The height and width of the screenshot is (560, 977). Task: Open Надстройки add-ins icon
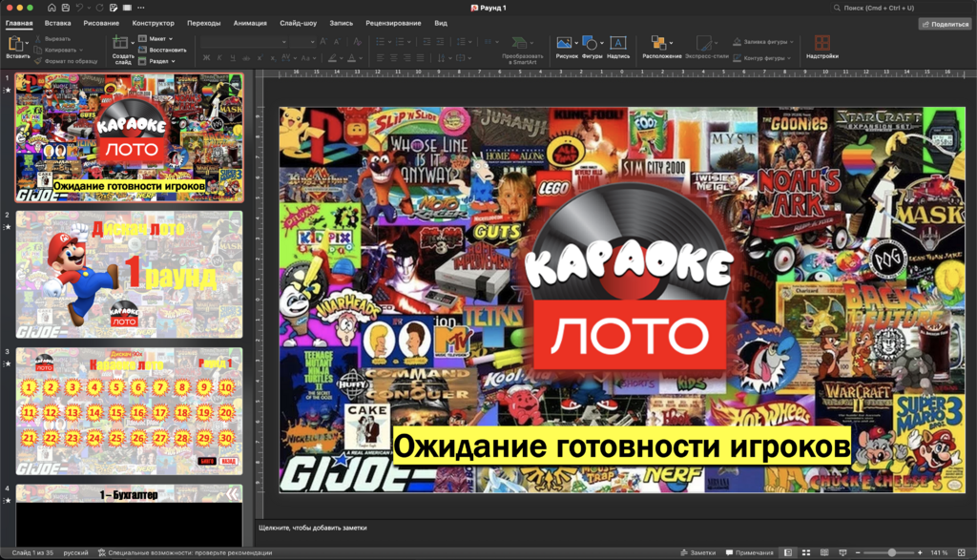point(821,42)
